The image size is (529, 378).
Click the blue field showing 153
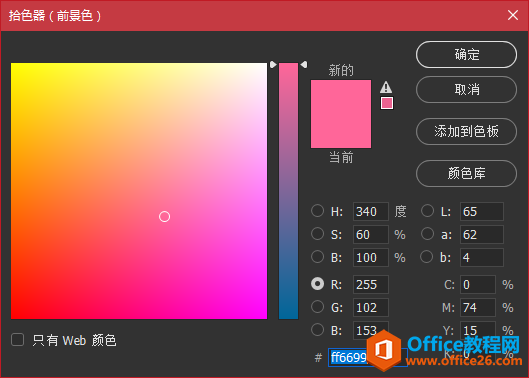pos(370,330)
